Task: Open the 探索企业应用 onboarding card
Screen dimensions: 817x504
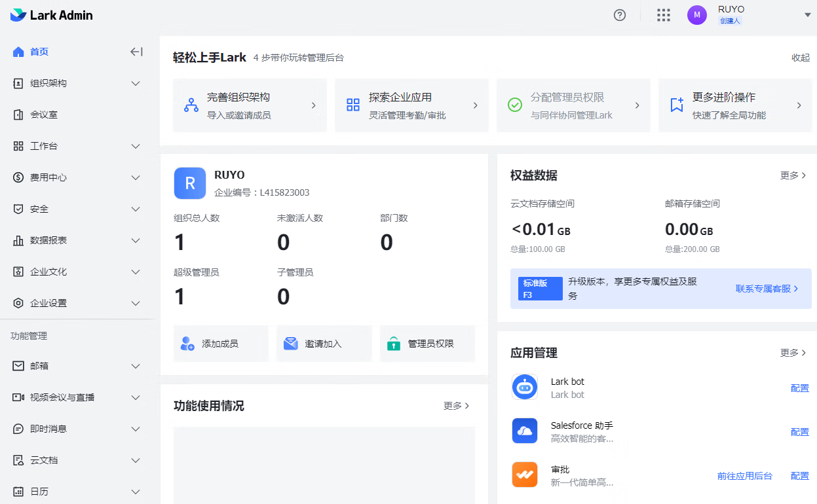Action: 411,105
